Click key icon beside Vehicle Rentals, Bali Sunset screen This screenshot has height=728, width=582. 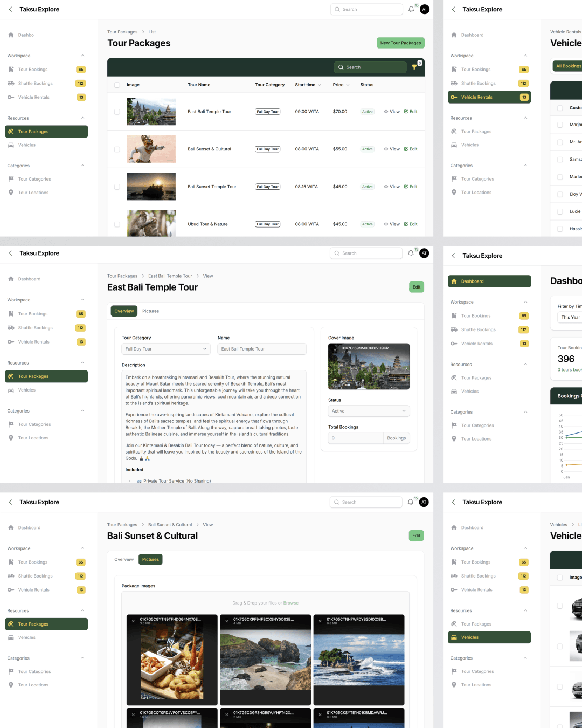coord(11,590)
